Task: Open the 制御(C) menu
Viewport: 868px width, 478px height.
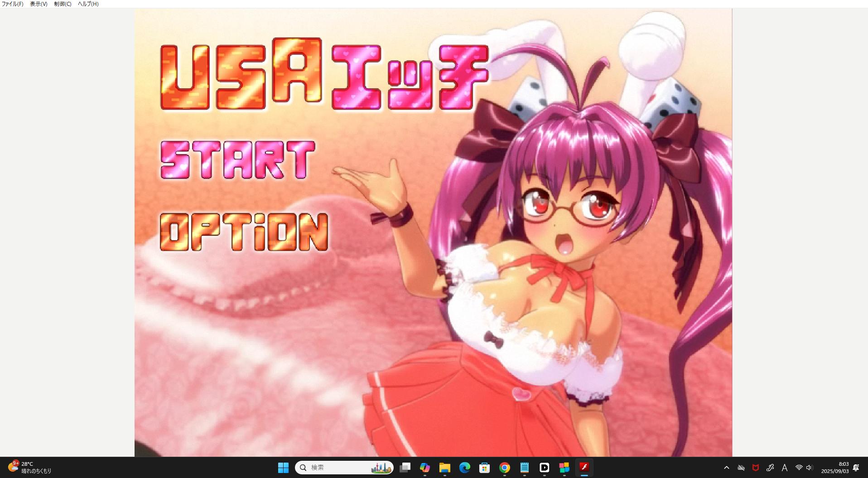Action: [63, 4]
